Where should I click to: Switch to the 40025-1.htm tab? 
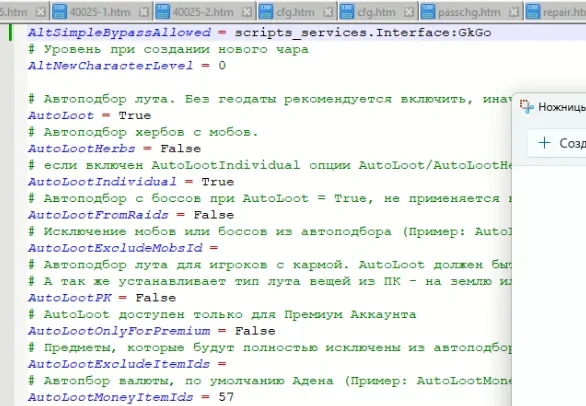(x=100, y=12)
